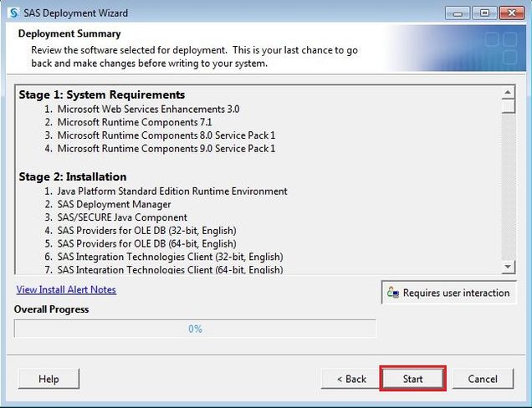This screenshot has height=408, width=532.
Task: Select Microsoft Runtime Components 8.0 Service Pack 1
Action: (166, 135)
